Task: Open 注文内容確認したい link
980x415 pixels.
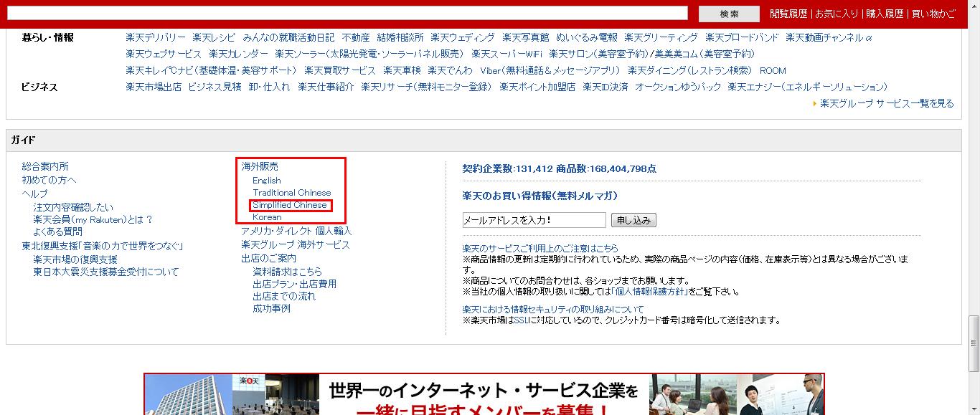Action: click(x=73, y=207)
